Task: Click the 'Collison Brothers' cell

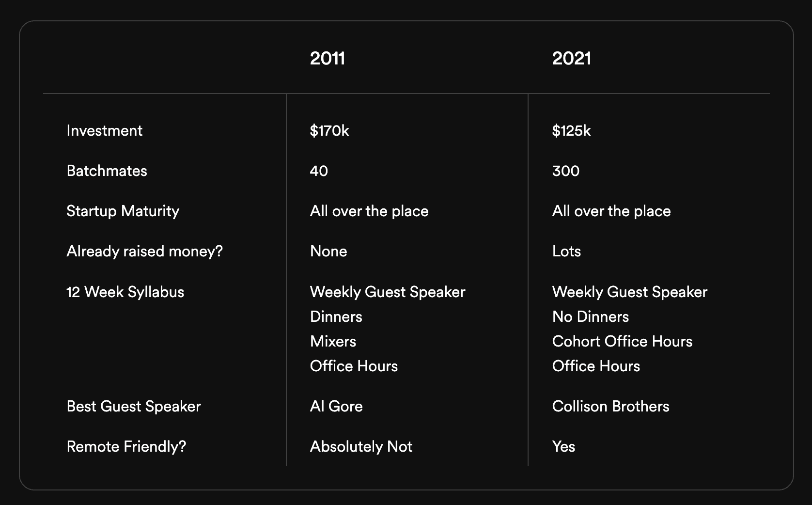Action: pyautogui.click(x=610, y=406)
